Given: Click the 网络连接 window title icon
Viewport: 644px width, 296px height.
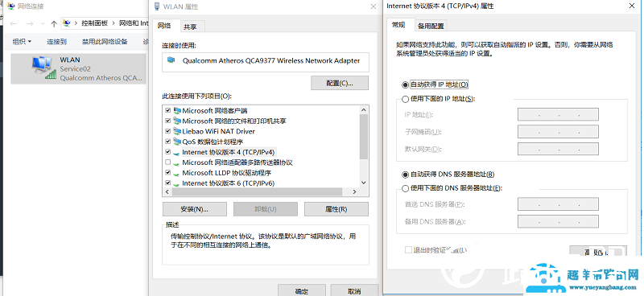Looking at the screenshot, I should pyautogui.click(x=10, y=6).
